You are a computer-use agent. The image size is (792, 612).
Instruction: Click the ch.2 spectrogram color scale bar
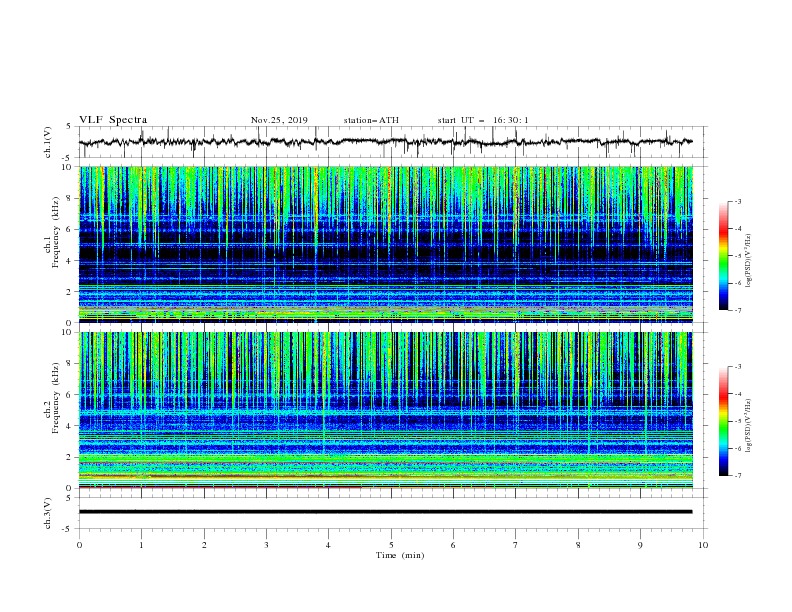pyautogui.click(x=723, y=421)
